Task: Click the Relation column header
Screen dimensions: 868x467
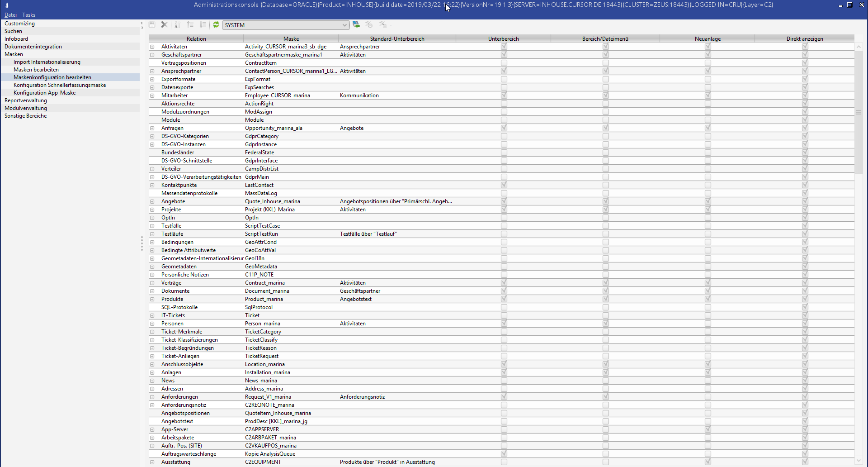Action: (196, 39)
